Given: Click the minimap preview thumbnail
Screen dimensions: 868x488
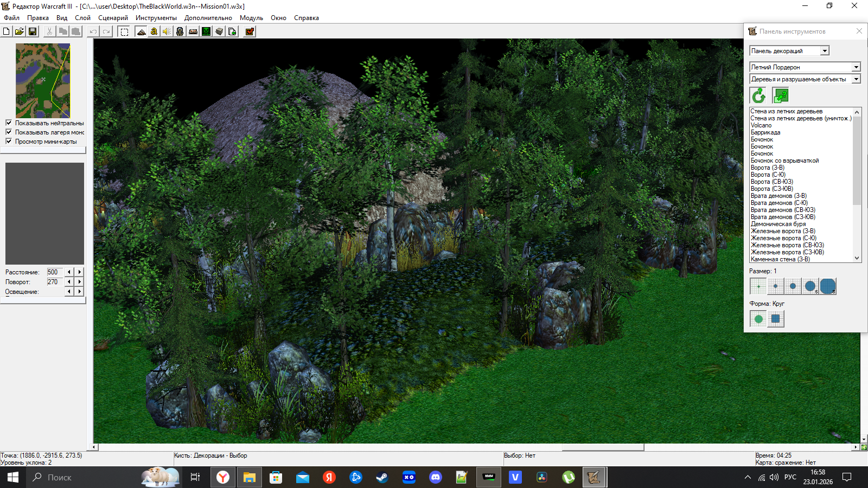Looking at the screenshot, I should [x=43, y=81].
